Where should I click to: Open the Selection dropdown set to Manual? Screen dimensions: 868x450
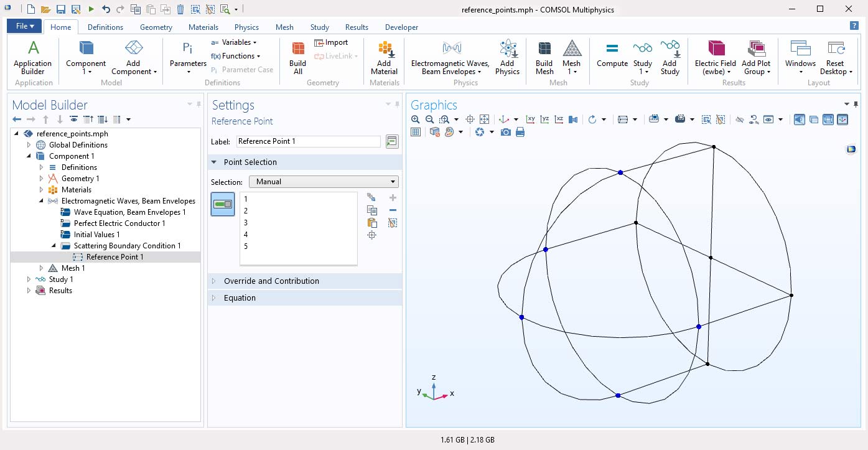pos(323,182)
